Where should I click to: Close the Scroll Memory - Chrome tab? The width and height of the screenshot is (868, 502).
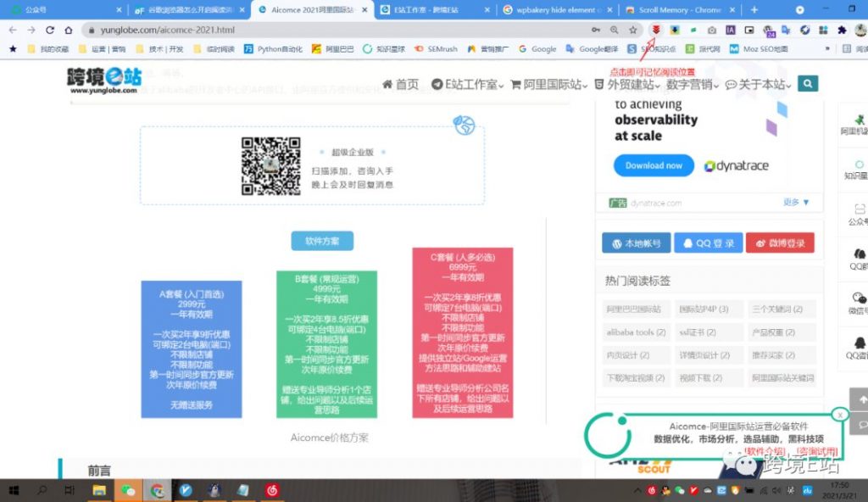[732, 10]
